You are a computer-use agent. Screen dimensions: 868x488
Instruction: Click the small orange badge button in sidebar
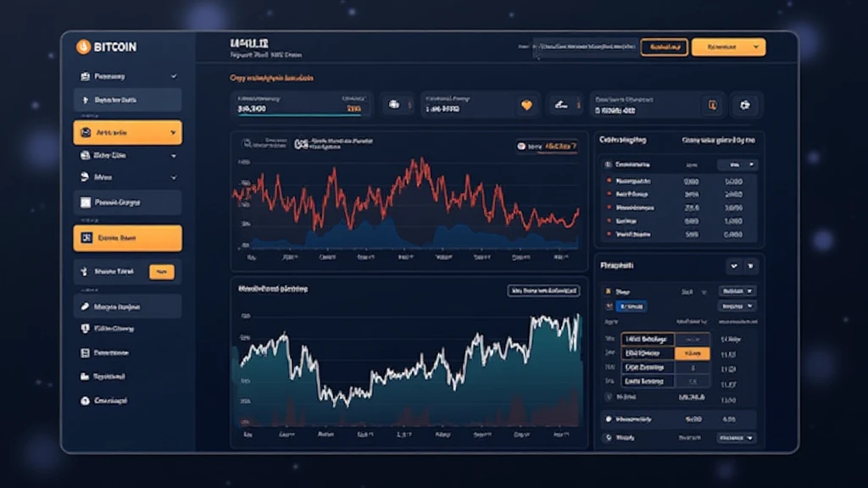click(161, 272)
